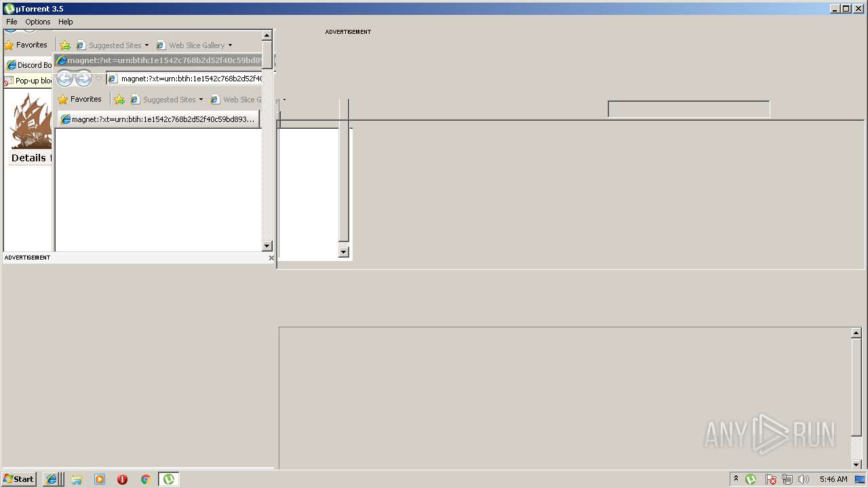868x488 pixels.
Task: Maximize the uTorrent 3.5 window
Action: click(x=846, y=9)
